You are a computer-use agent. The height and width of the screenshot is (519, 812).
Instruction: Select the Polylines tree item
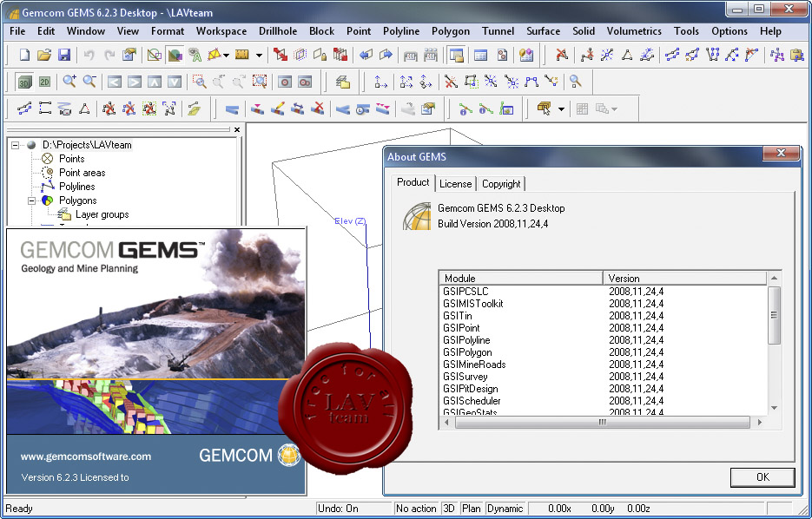(76, 187)
